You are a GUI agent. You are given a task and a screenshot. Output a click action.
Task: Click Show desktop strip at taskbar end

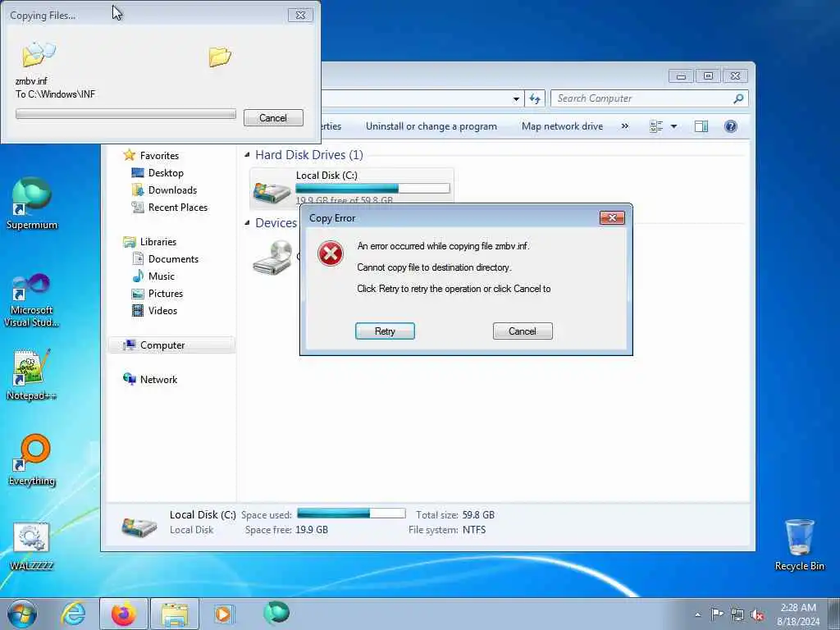tap(833, 614)
